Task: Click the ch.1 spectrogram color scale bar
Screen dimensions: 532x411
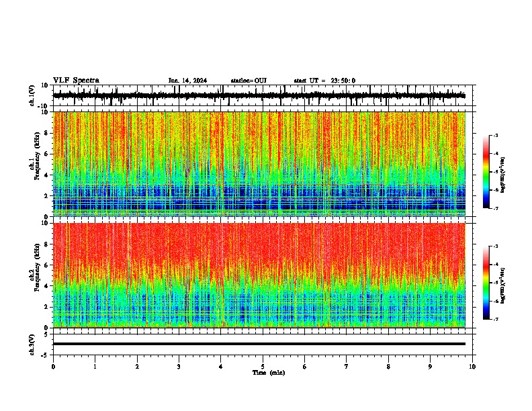Action: click(486, 172)
